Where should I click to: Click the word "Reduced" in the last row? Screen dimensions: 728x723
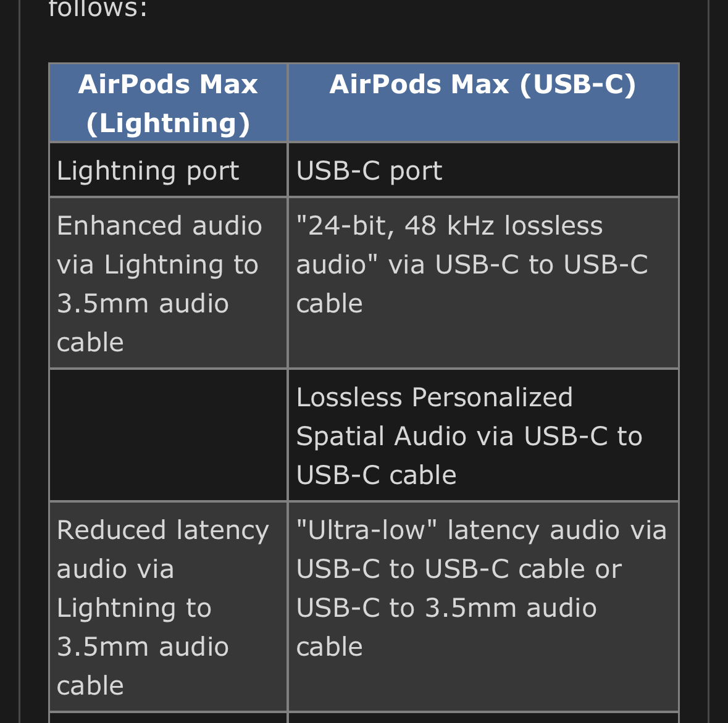point(111,530)
